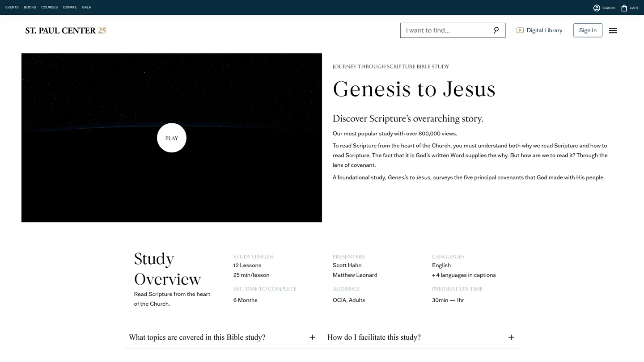The height and width of the screenshot is (362, 644).
Task: Click the 'Genesis to Jesus' heading
Action: 414,88
